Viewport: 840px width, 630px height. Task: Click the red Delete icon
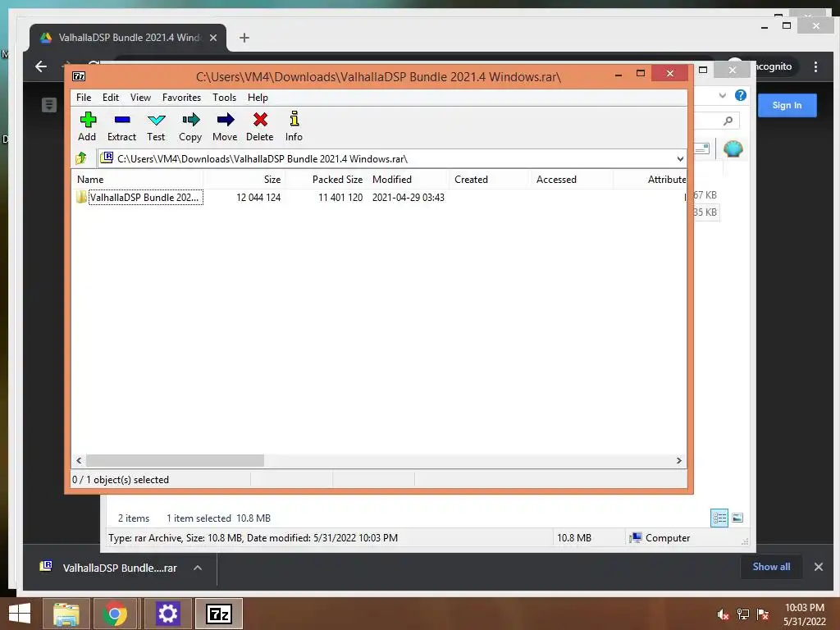click(x=260, y=120)
